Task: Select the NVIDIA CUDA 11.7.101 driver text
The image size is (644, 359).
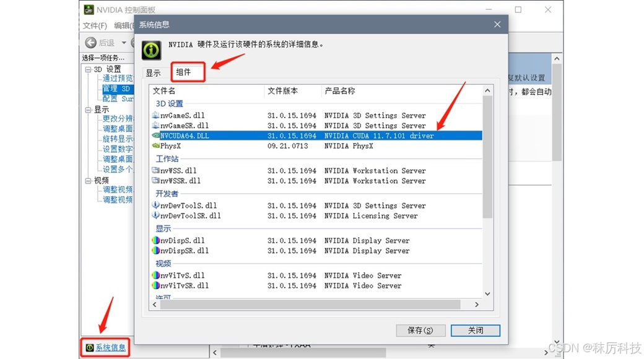Action: pos(379,136)
